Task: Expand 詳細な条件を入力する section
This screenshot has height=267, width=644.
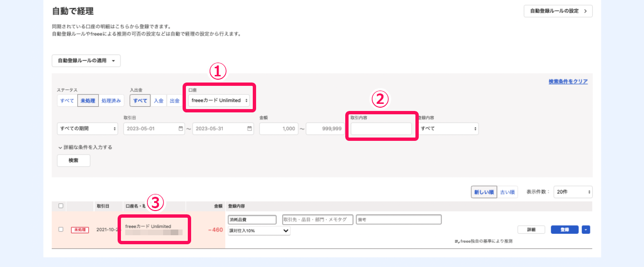Action: 85,147
